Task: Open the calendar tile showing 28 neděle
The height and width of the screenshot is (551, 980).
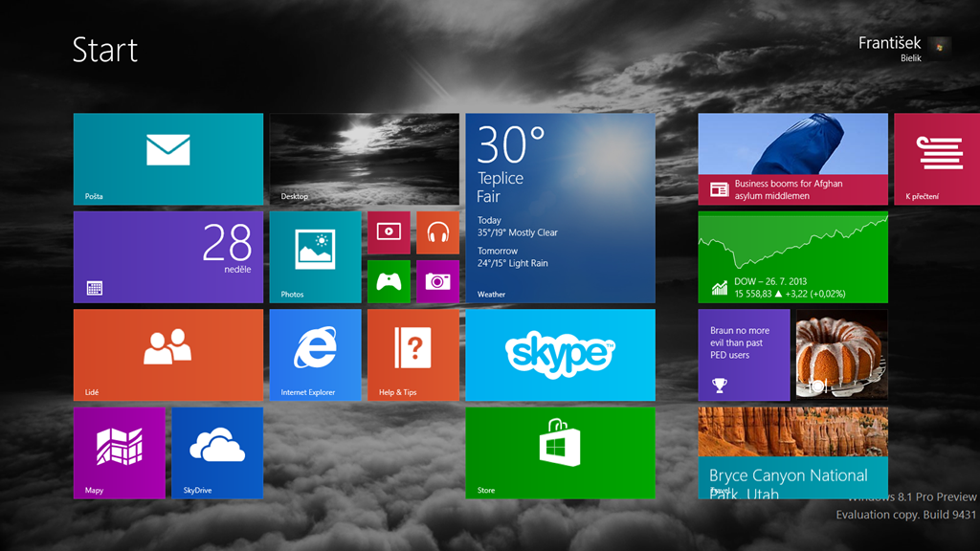Action: point(167,256)
